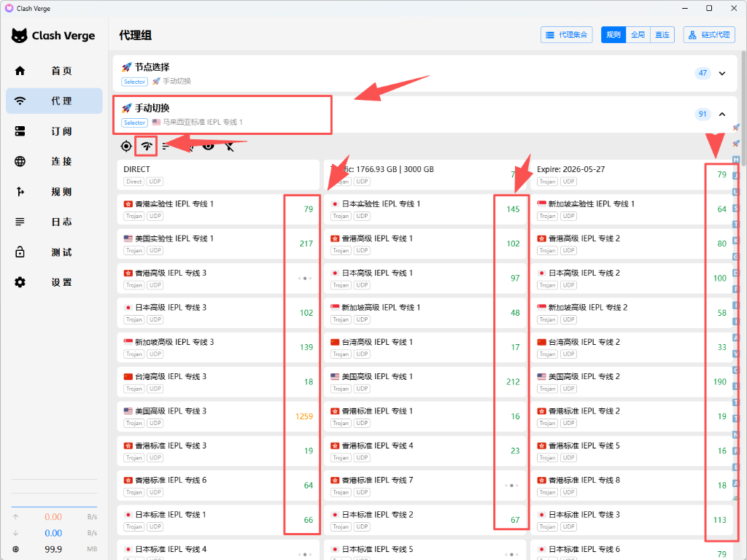Image resolution: width=747 pixels, height=560 pixels.
Task: Click the Clash Verge cat logo
Action: (20, 36)
